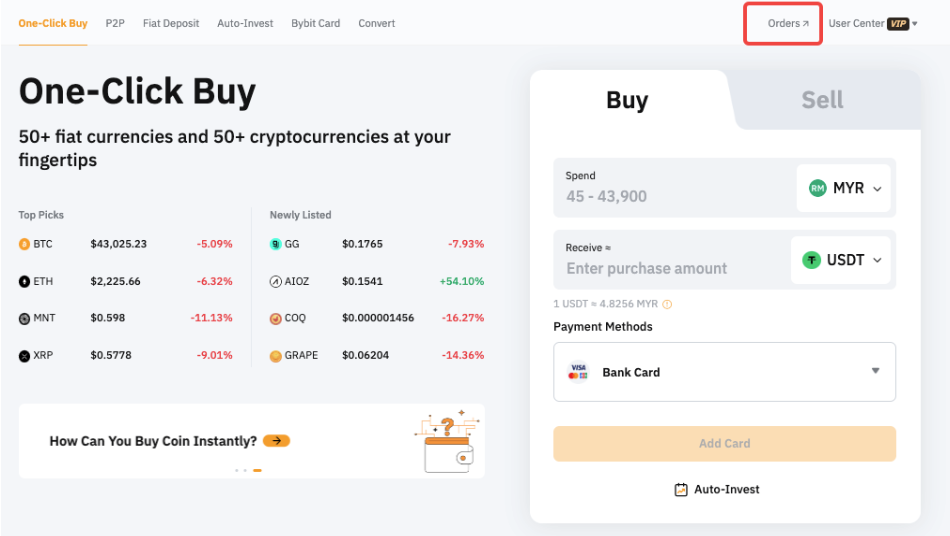Viewport: 950px width, 536px height.
Task: Open the P2P tab
Action: (x=115, y=23)
